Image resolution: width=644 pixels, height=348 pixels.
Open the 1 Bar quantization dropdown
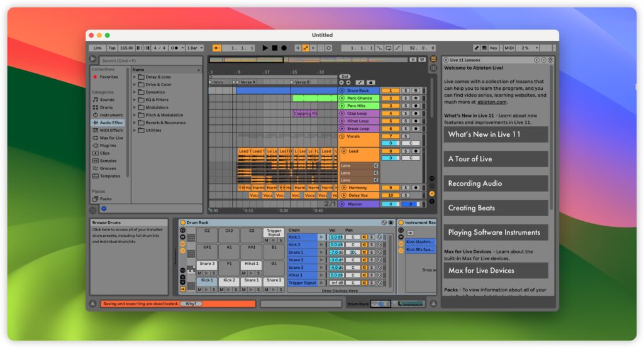click(195, 48)
